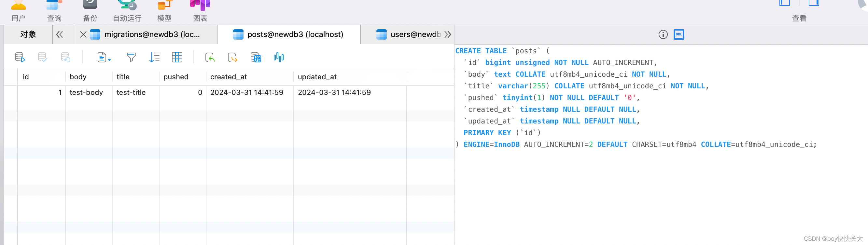The height and width of the screenshot is (245, 868).
Task: Open the 对象 (Objects) tab
Action: coord(28,34)
